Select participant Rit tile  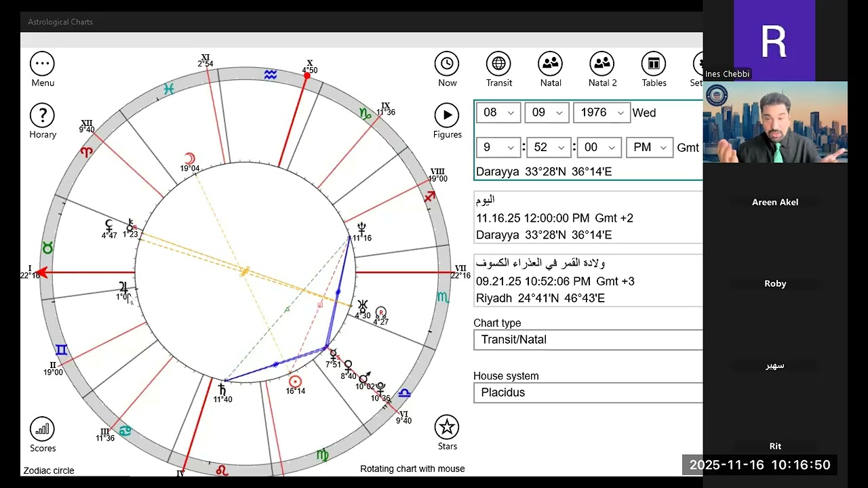point(775,446)
